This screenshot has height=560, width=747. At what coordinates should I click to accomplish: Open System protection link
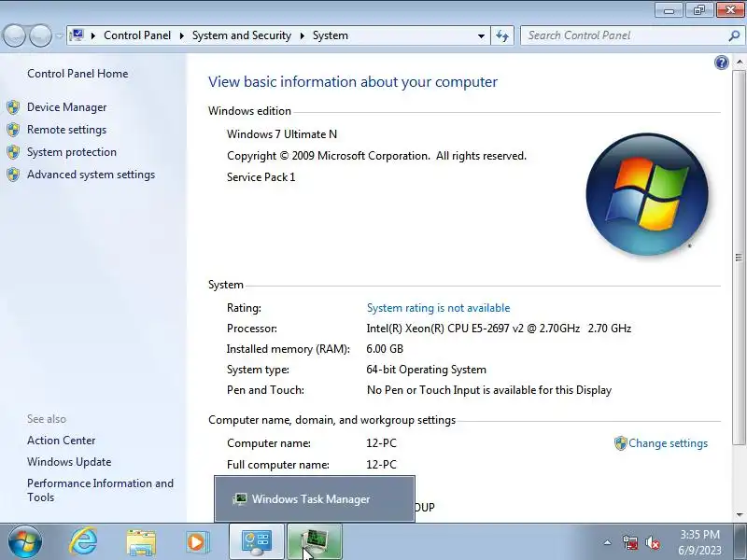pyautogui.click(x=72, y=152)
